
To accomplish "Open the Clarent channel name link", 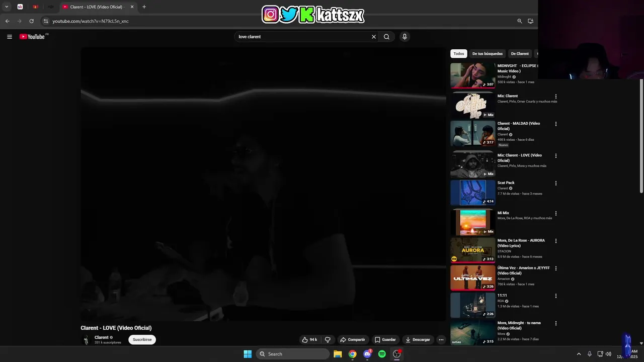I will (x=102, y=338).
